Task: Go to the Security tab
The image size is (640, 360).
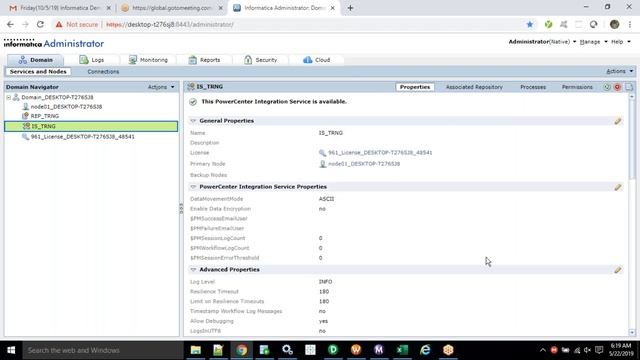Action: click(260, 60)
